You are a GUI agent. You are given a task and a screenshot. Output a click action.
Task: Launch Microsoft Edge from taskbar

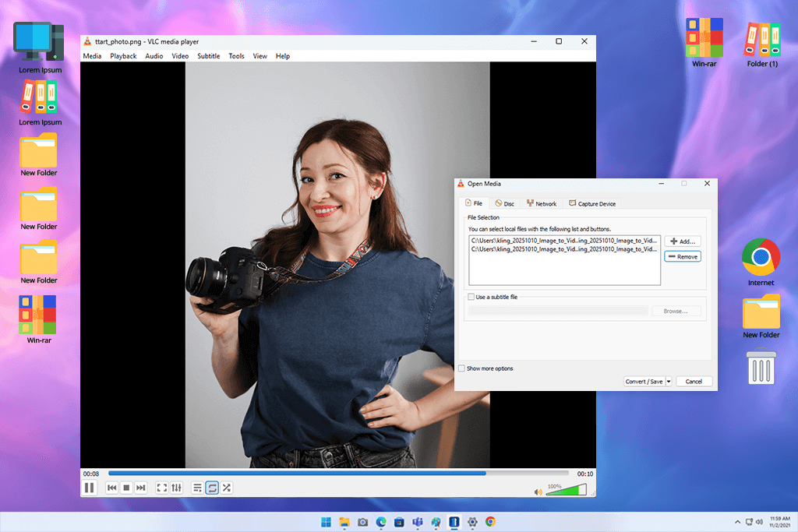click(x=381, y=522)
